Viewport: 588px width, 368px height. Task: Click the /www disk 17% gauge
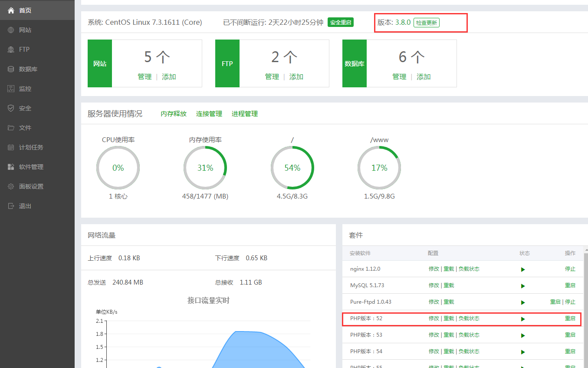point(379,168)
